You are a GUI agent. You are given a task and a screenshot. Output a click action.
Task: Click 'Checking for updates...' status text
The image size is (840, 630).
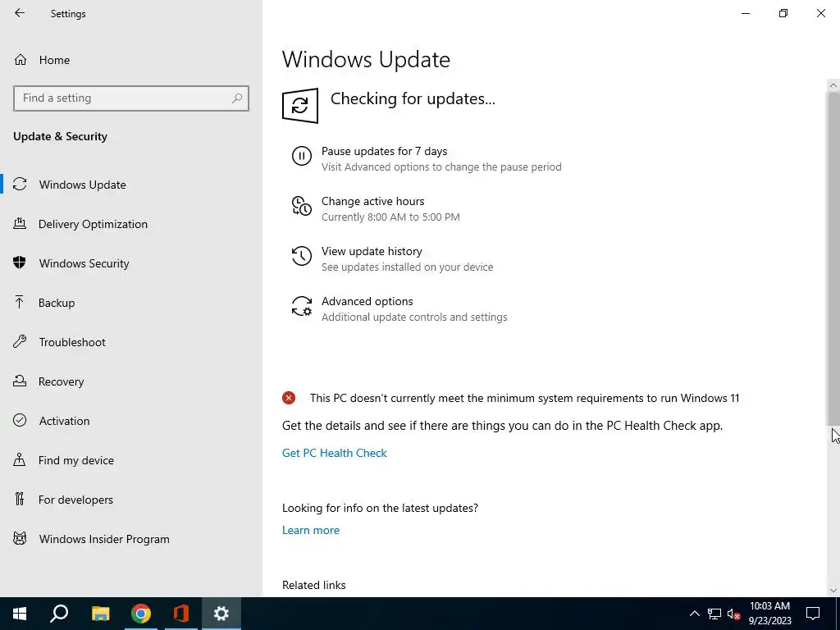click(413, 98)
